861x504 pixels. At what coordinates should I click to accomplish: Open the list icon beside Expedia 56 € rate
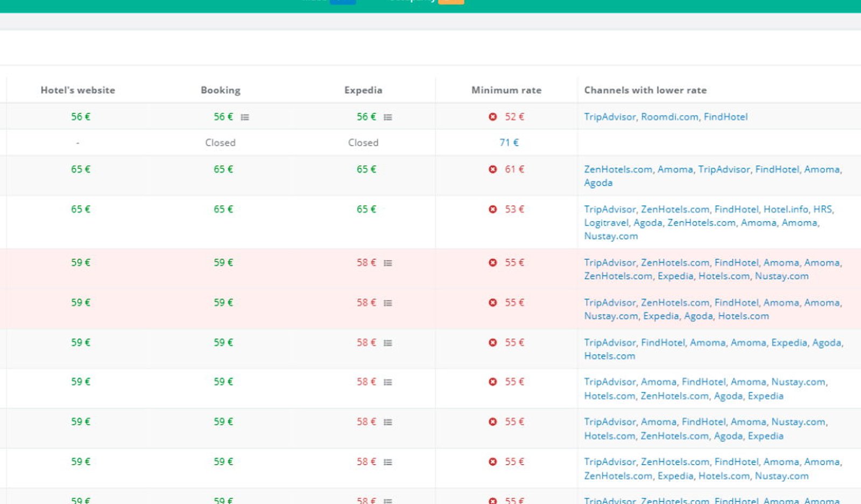388,117
